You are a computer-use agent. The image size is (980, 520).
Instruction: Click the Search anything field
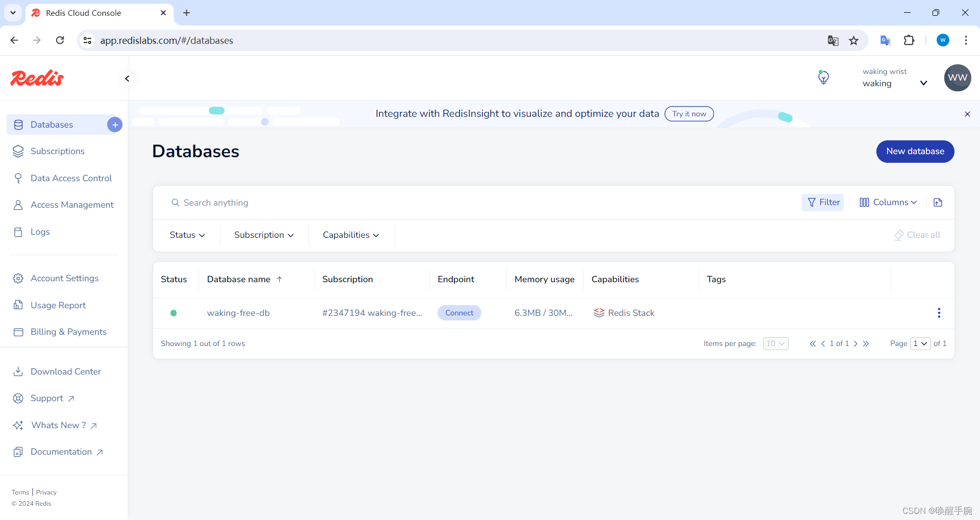pos(480,203)
